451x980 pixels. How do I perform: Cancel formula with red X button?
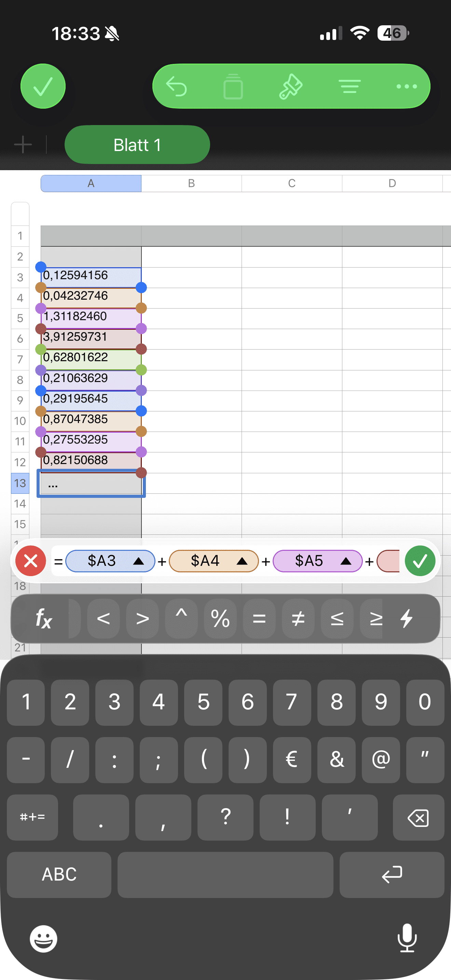coord(31,561)
